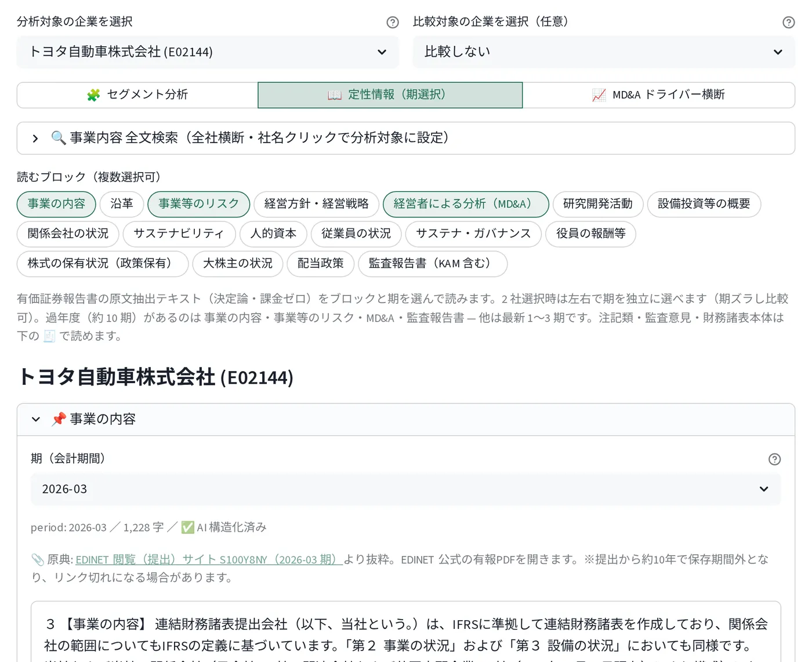Screen dimensions: 812x662
Task: Deselect the 事業の内容 block chip
Action: [56, 204]
